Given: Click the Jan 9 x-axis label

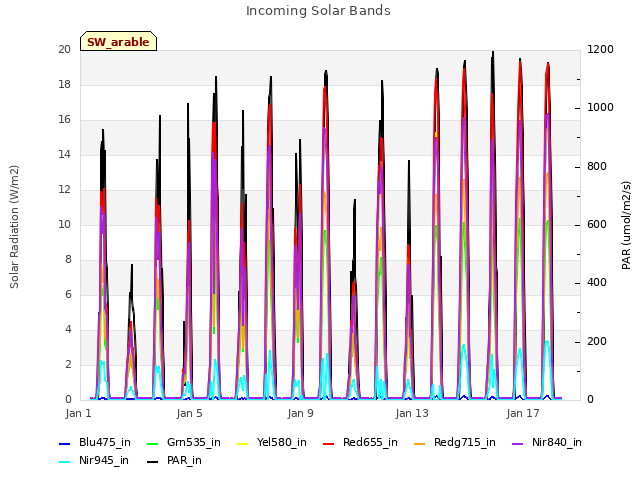Looking at the screenshot, I should [x=300, y=413].
